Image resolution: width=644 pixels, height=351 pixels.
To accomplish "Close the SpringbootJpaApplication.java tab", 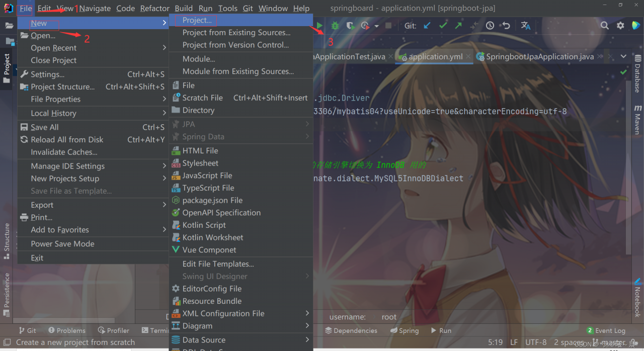I will [600, 57].
